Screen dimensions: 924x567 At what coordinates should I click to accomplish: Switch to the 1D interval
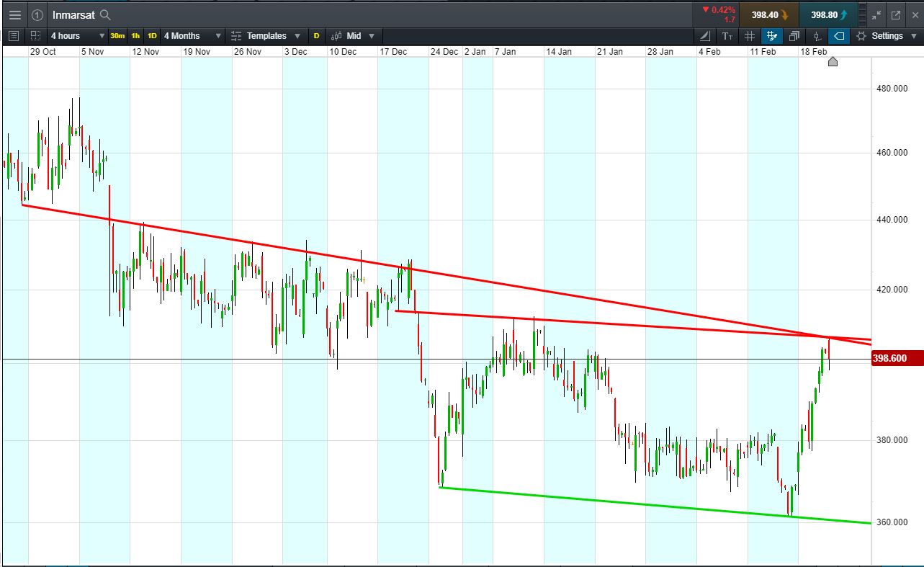pyautogui.click(x=152, y=36)
